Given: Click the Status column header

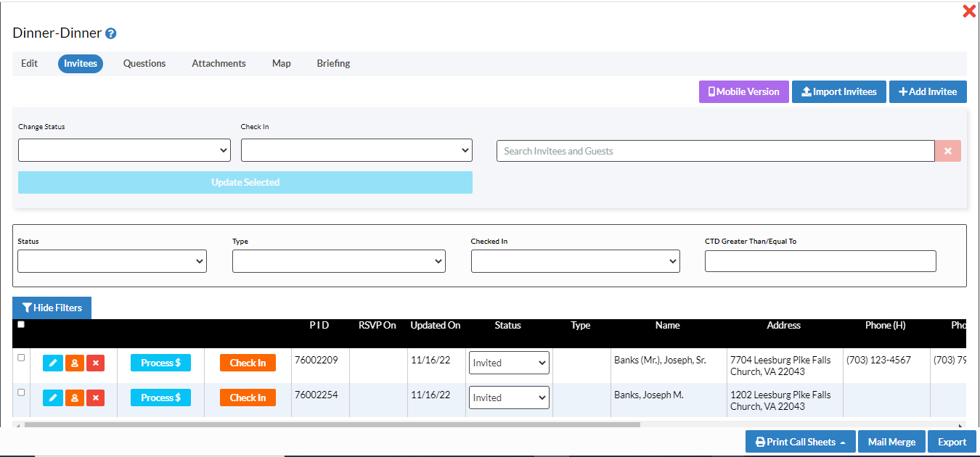Looking at the screenshot, I should click(x=508, y=325).
